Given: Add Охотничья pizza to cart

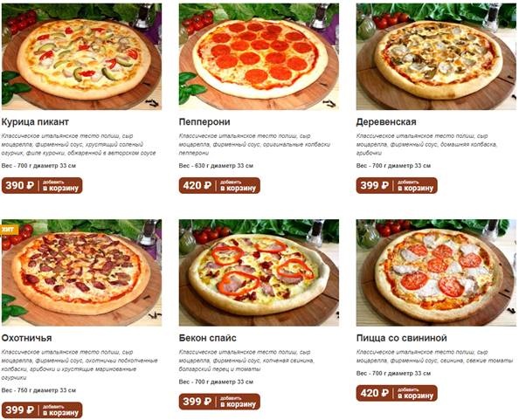Looking at the screenshot, I should tap(42, 410).
